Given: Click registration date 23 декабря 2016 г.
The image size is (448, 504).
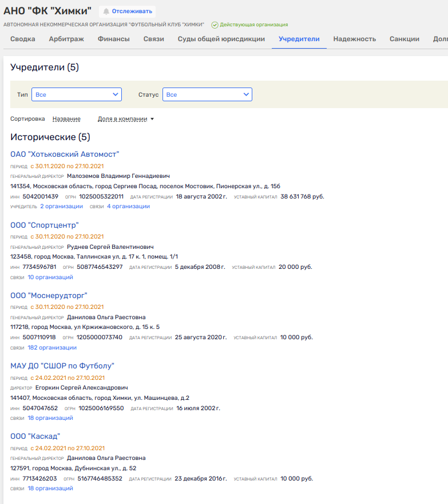Looking at the screenshot, I should coord(201,479).
